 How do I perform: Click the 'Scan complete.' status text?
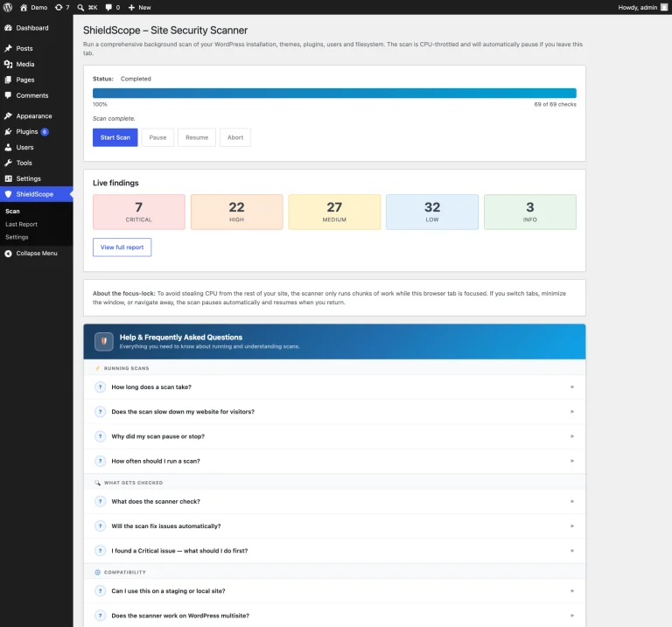114,119
